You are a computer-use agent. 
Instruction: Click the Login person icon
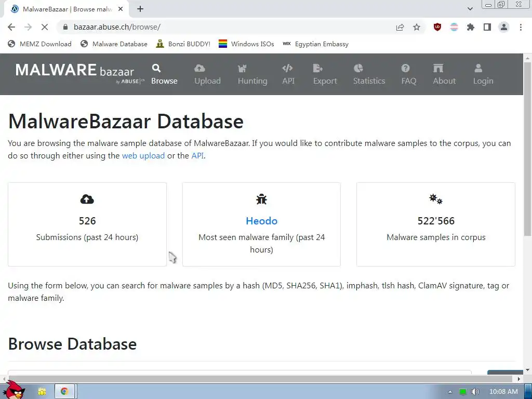[478, 68]
